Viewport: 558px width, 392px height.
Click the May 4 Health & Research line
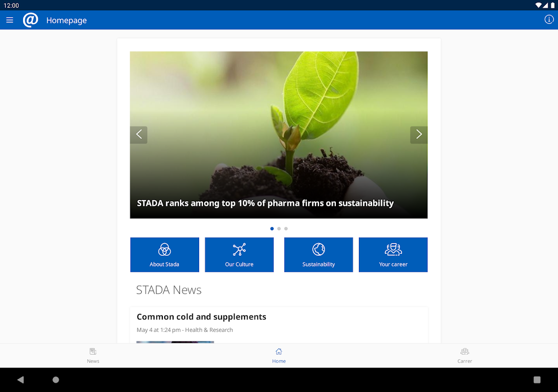tap(185, 330)
